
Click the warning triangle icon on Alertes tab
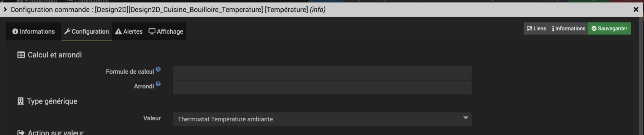coord(118,32)
